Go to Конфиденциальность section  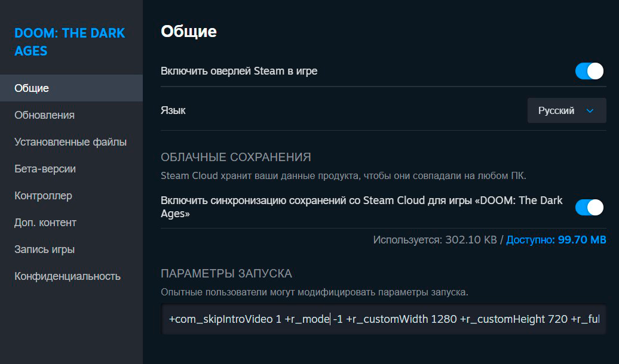(x=72, y=276)
